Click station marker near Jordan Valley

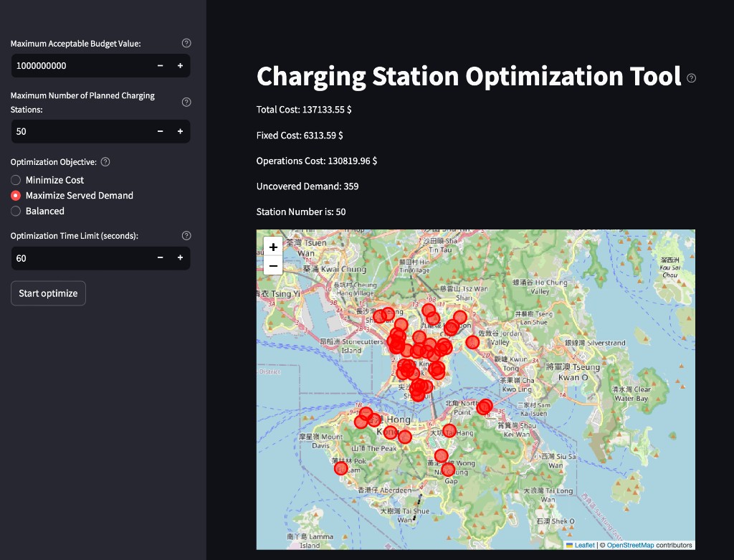[472, 342]
